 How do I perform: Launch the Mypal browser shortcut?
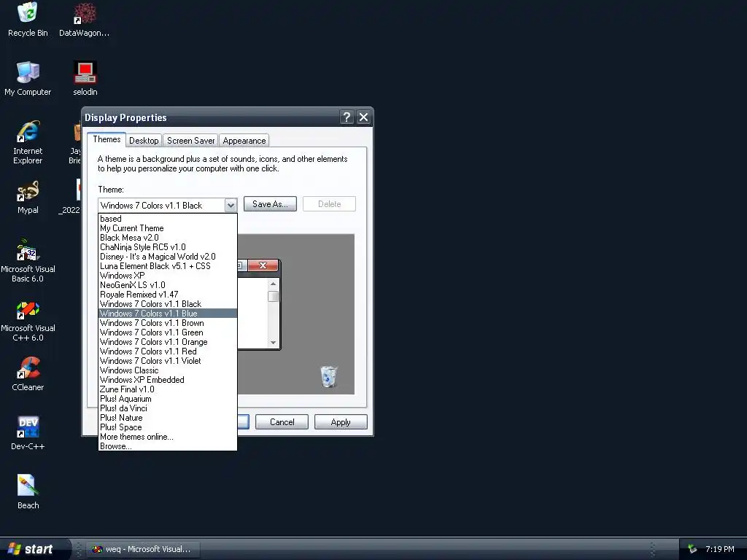click(x=28, y=197)
